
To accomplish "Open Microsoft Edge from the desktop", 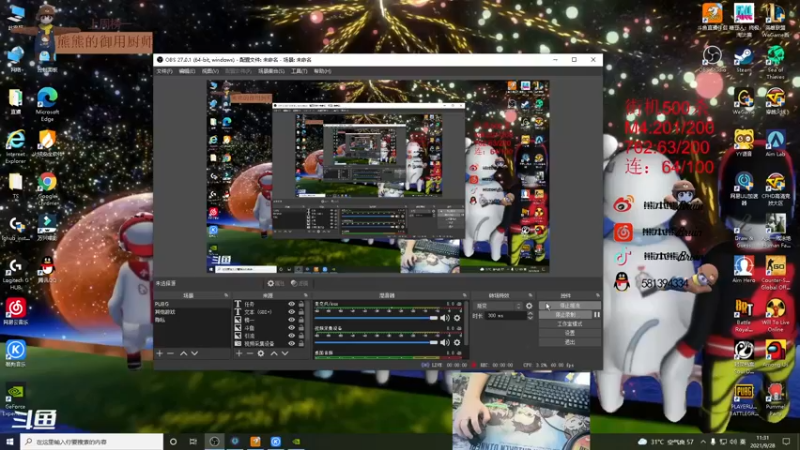I will click(47, 104).
